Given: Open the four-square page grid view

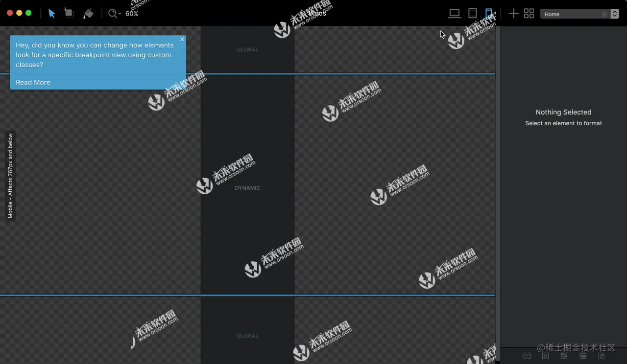Looking at the screenshot, I should tap(529, 14).
